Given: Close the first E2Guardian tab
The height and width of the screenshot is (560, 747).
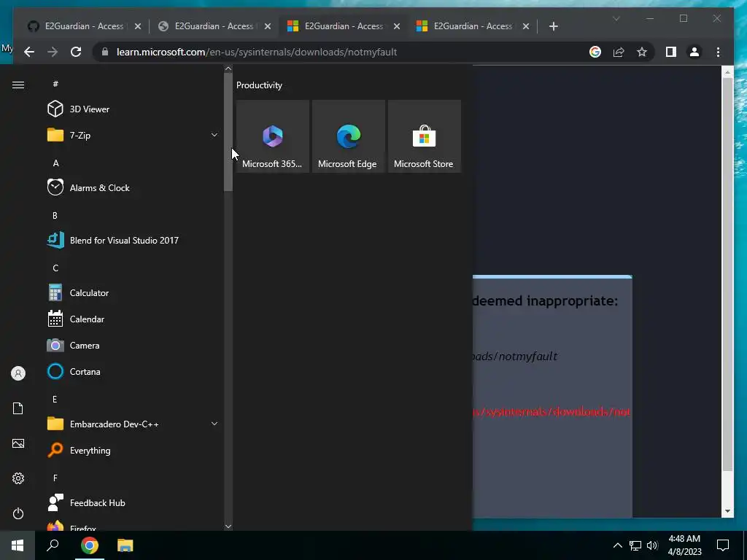Looking at the screenshot, I should pyautogui.click(x=138, y=26).
